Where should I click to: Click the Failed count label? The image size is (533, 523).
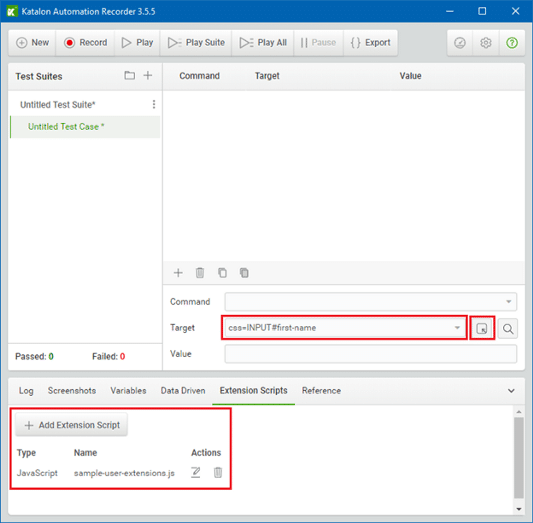[108, 356]
